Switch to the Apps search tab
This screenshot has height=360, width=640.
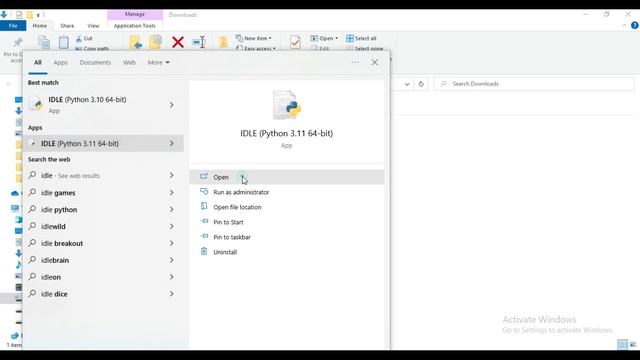point(60,62)
